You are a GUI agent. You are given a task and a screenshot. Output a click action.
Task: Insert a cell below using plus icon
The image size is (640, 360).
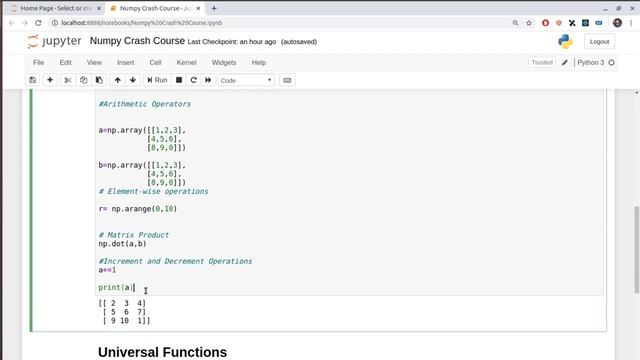(50, 80)
